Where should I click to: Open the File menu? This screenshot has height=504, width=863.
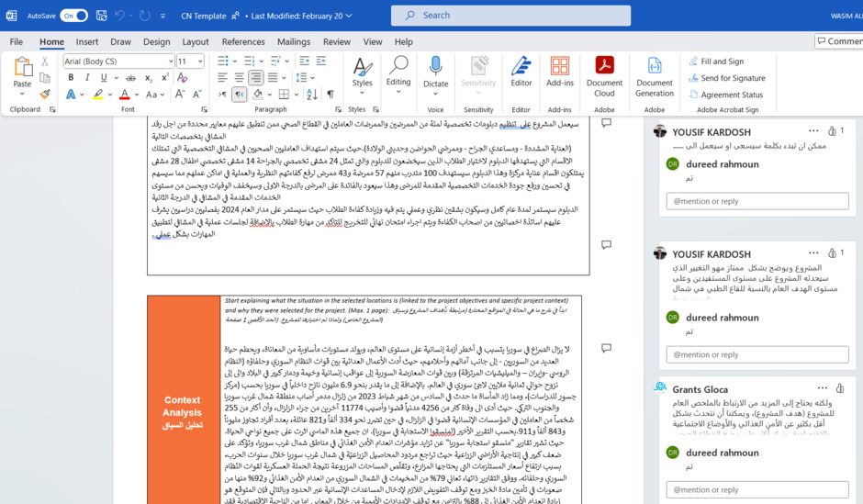pyautogui.click(x=17, y=42)
